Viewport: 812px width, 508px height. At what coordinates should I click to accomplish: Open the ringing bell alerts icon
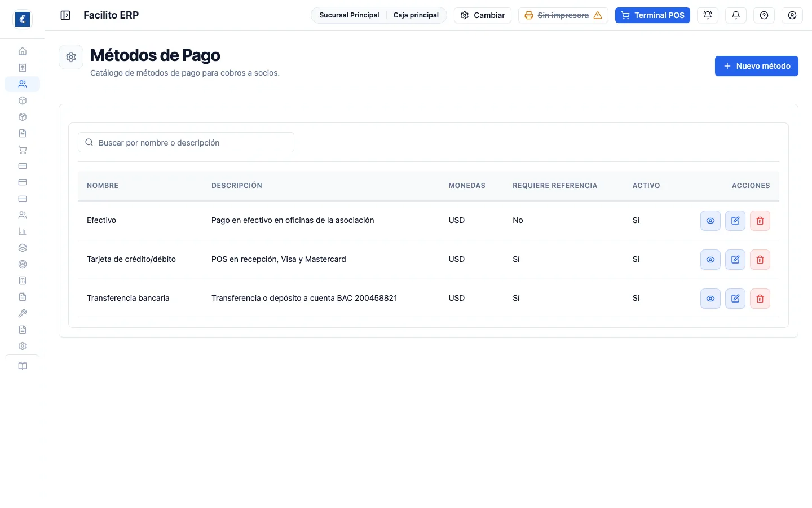pyautogui.click(x=708, y=15)
